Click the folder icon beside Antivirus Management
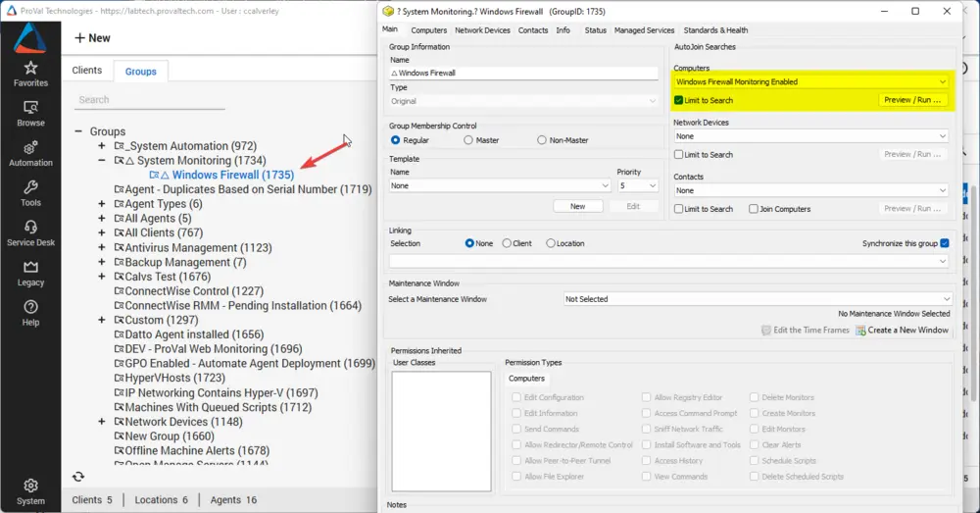Viewport: 980px width, 513px height. coord(119,248)
